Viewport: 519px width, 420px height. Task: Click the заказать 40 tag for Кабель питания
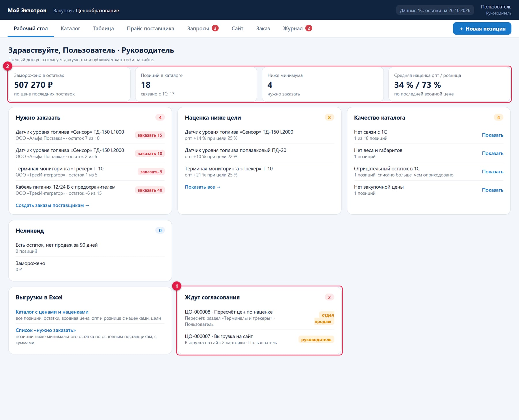tap(150, 190)
